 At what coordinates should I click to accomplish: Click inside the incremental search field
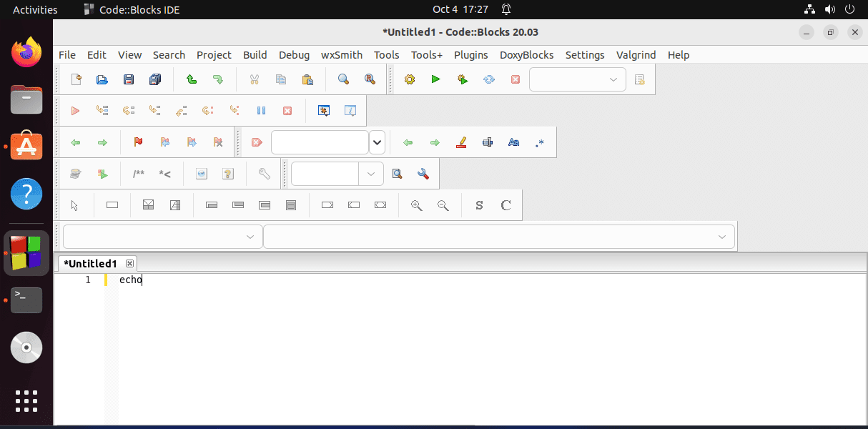(x=320, y=142)
